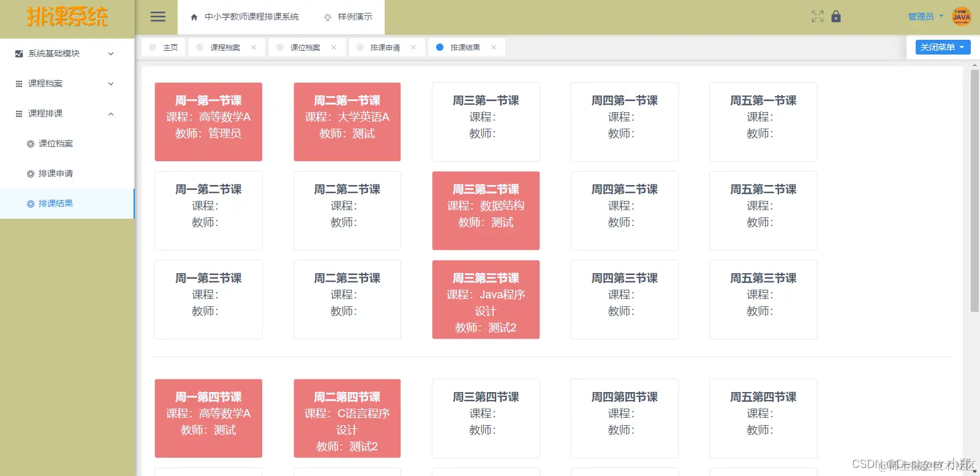
Task: Expand the 系统基础模块 menu chevron
Action: click(x=111, y=54)
